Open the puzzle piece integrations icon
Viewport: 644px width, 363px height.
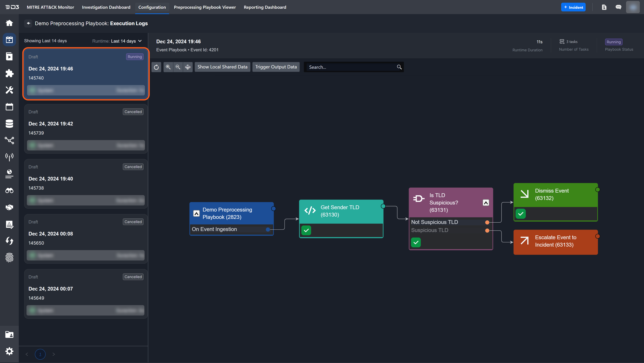tap(9, 73)
